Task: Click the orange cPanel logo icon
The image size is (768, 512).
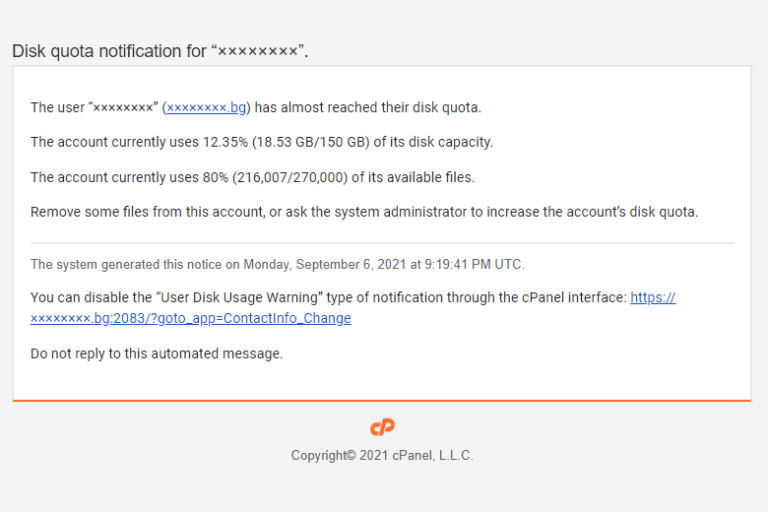Action: [x=382, y=427]
